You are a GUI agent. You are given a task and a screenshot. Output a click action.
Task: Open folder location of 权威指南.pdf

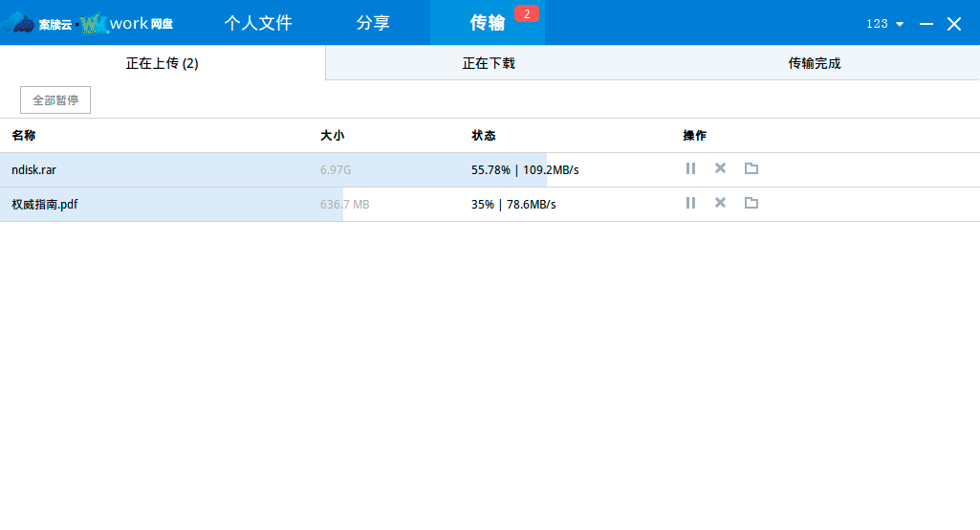pos(751,203)
